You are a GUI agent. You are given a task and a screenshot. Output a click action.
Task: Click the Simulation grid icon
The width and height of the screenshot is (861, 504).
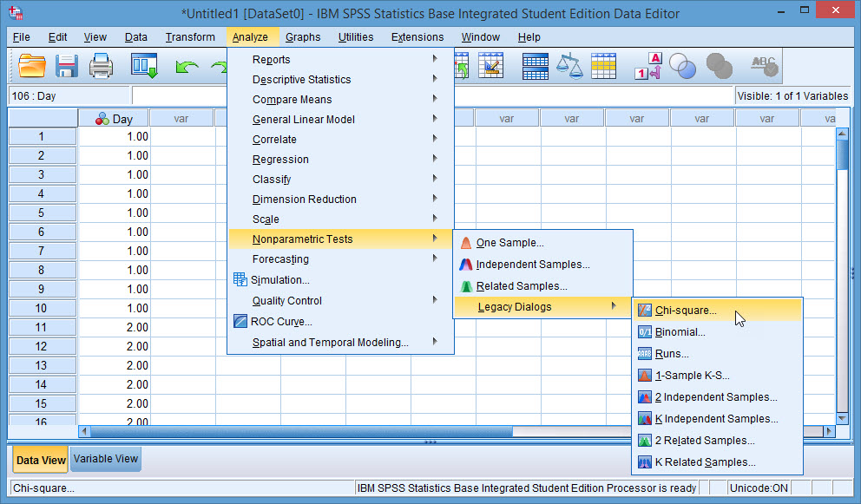[240, 279]
